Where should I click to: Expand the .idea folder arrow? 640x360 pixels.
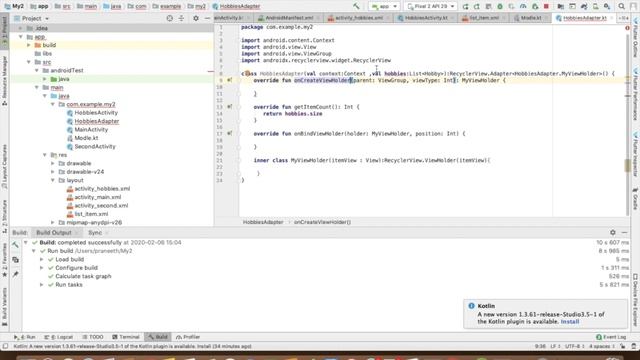coord(20,28)
